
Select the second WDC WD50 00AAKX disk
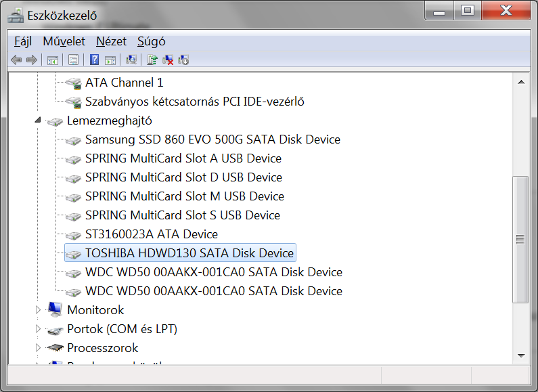coord(214,291)
